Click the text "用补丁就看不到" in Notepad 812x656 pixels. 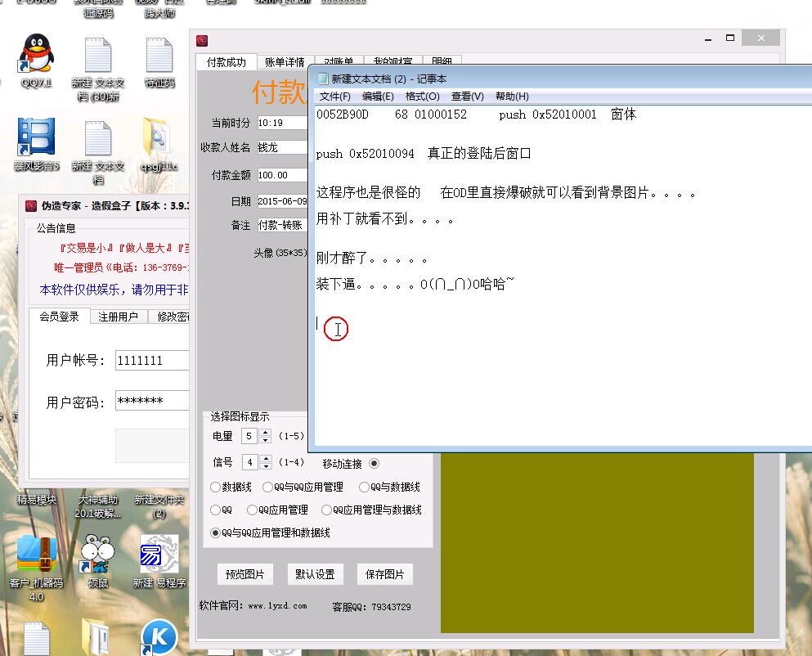point(362,218)
